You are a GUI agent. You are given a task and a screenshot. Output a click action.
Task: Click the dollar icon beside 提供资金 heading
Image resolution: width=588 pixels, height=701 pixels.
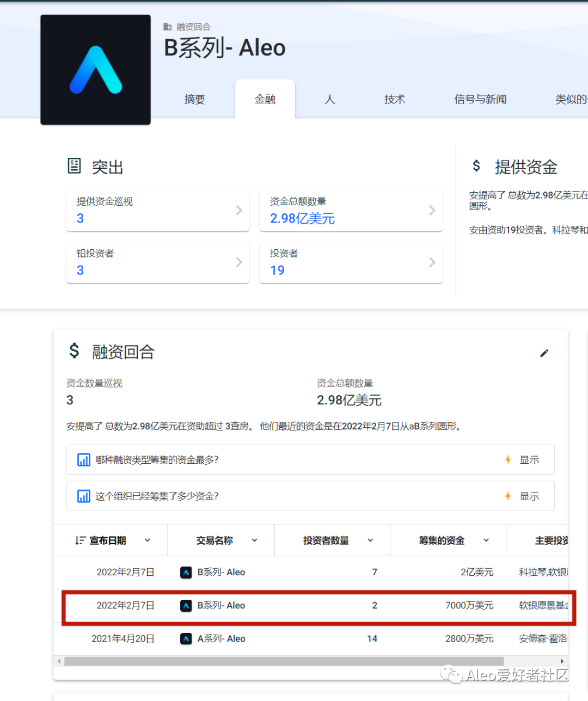(x=476, y=167)
